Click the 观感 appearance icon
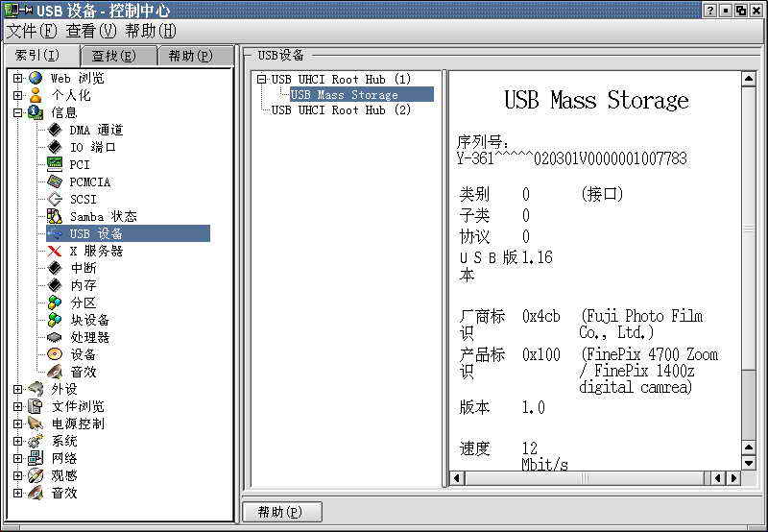 (x=36, y=475)
